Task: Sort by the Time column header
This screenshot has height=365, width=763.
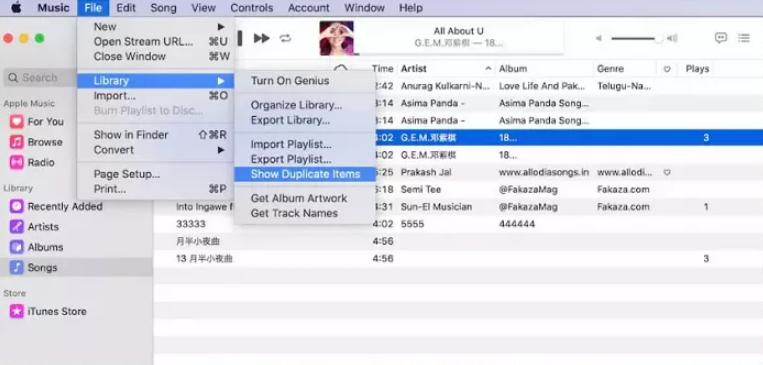Action: [382, 69]
